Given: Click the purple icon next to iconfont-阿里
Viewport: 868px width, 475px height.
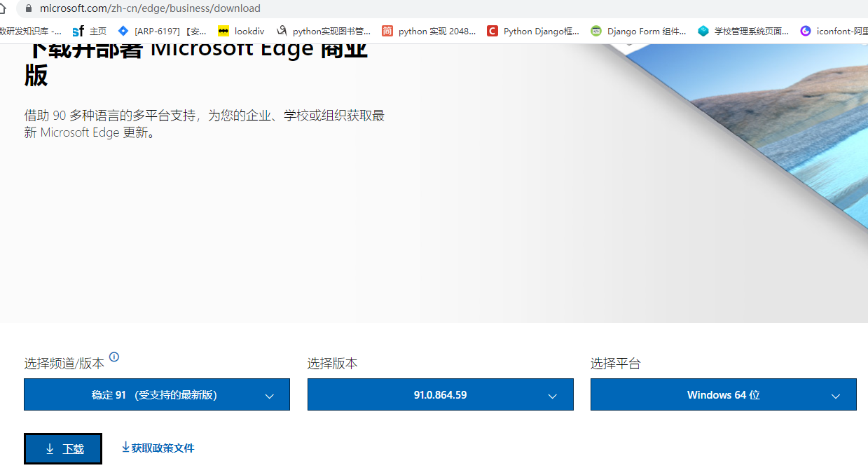Looking at the screenshot, I should [x=805, y=30].
